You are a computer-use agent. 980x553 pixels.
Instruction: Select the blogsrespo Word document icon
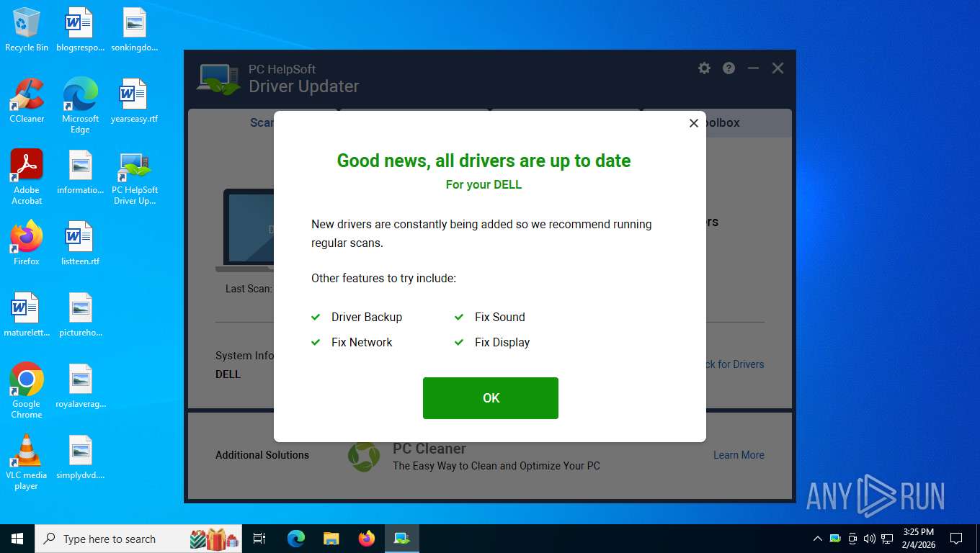[80, 30]
